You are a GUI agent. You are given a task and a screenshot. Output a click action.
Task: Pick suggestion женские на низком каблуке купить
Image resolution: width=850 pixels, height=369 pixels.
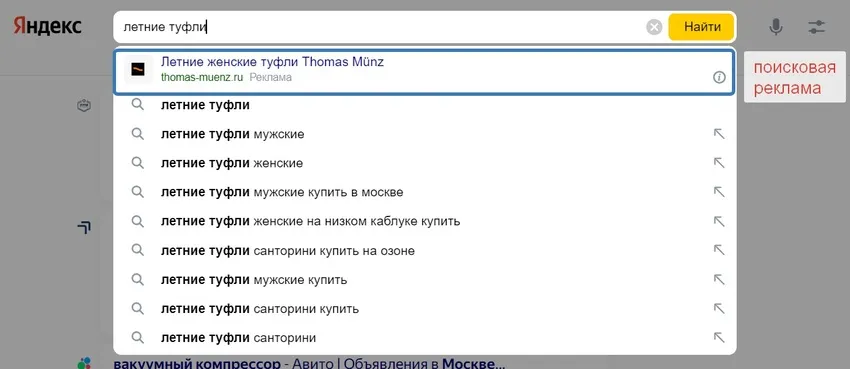point(424,221)
